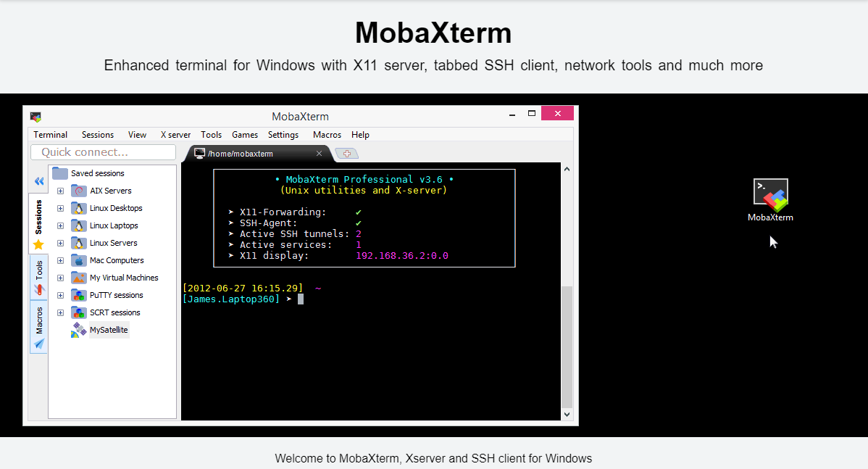The height and width of the screenshot is (469, 868).
Task: Click the AIX Servers folder icon
Action: pyautogui.click(x=78, y=191)
